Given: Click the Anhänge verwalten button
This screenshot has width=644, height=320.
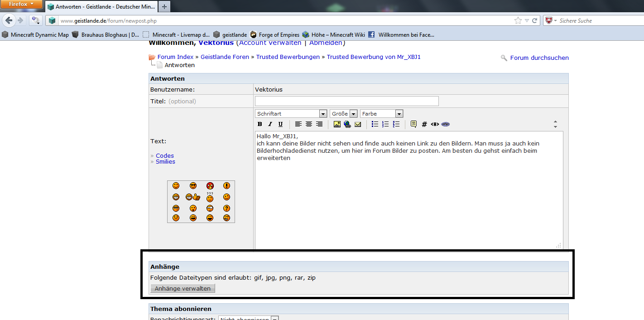Looking at the screenshot, I should pyautogui.click(x=183, y=288).
